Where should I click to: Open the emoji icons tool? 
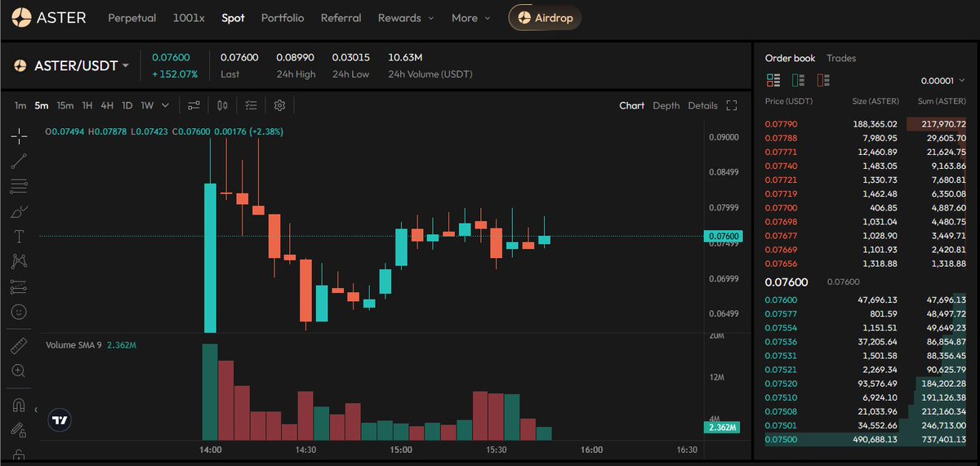point(19,312)
